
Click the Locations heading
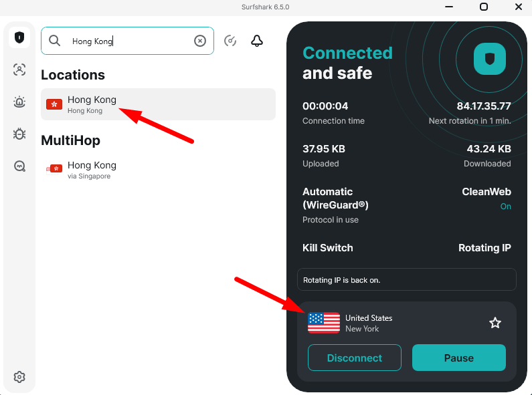point(73,75)
